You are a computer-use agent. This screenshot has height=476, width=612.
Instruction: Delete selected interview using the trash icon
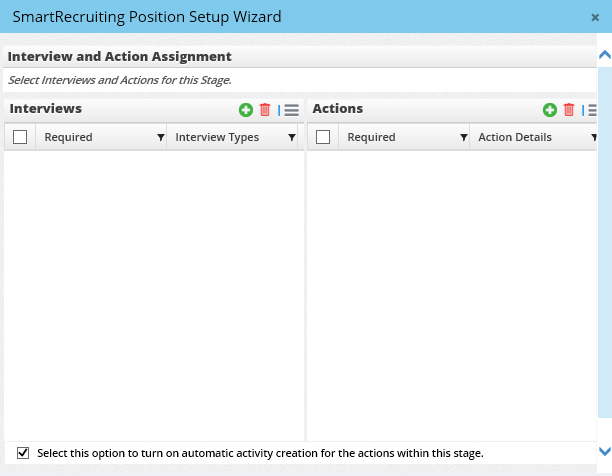pos(265,110)
